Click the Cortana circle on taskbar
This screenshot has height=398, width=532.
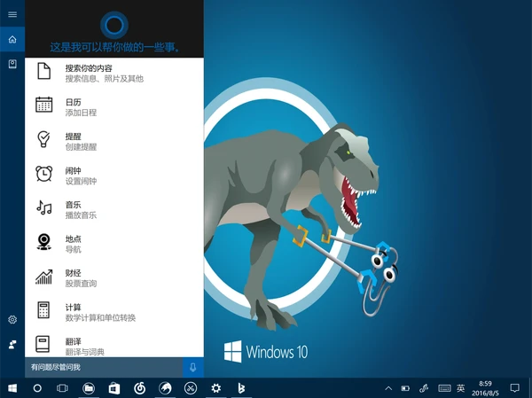37,388
